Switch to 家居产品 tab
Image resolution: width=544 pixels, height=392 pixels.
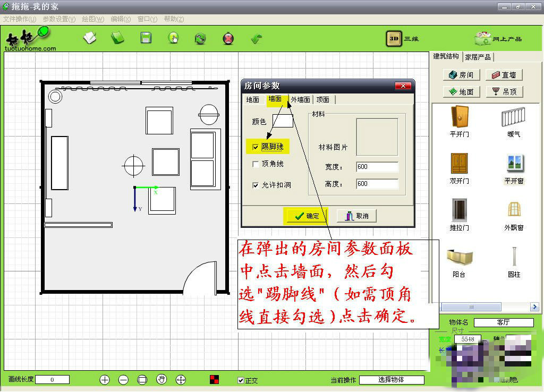click(478, 57)
